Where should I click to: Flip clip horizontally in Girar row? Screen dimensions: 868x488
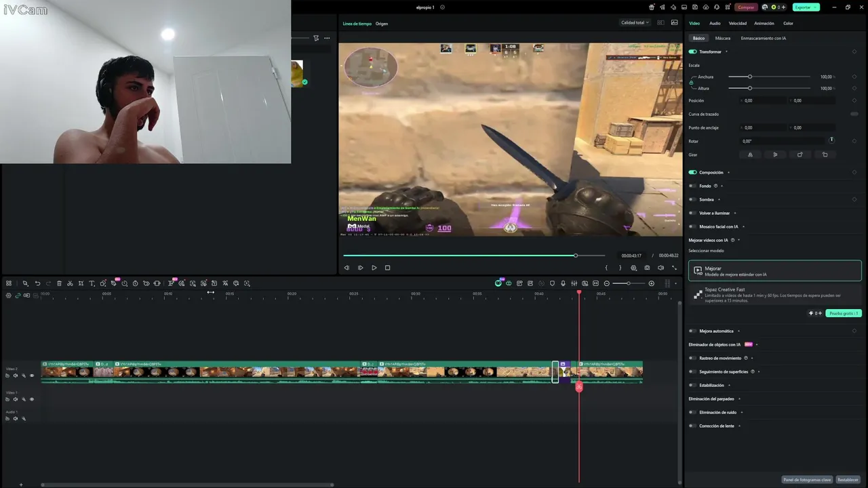coord(750,155)
